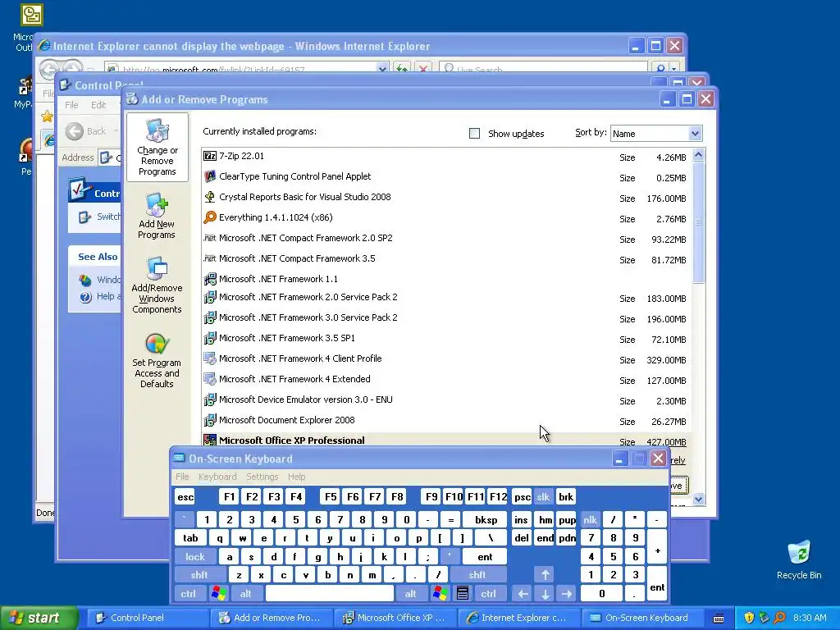Viewport: 840px width, 630px height.
Task: Click the Microsoft Document Explorer 2008 icon
Action: 209,420
